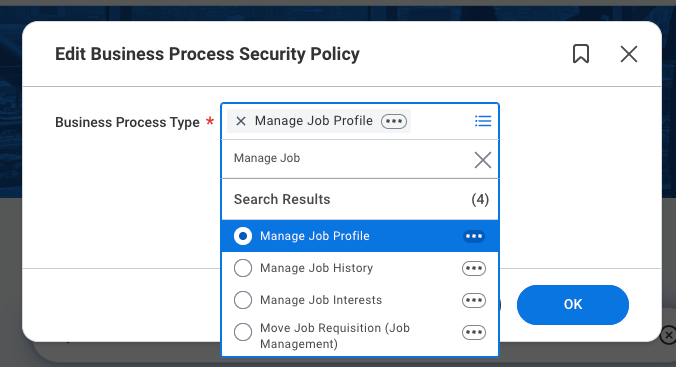Select the Manage Job Profile radio option

(x=243, y=236)
